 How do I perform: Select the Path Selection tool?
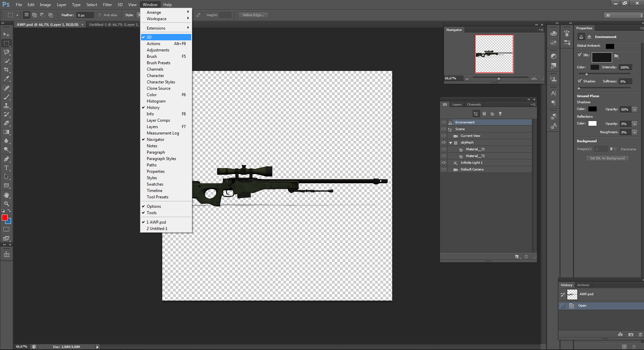click(6, 177)
